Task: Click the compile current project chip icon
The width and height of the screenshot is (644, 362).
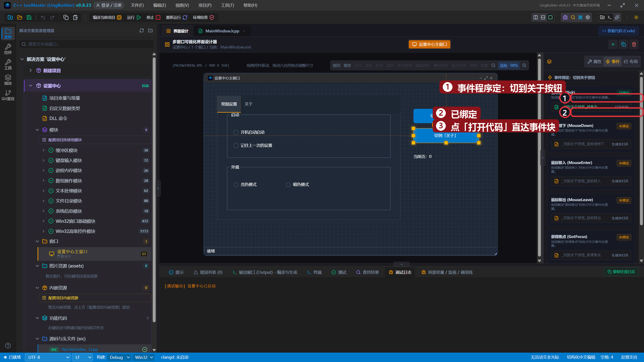Action: coord(119,17)
